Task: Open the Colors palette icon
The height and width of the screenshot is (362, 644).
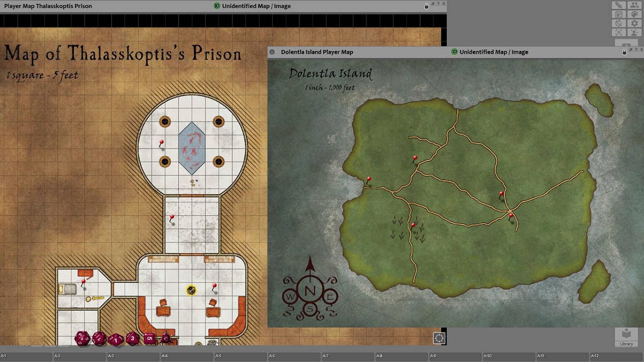Action: 634,15
